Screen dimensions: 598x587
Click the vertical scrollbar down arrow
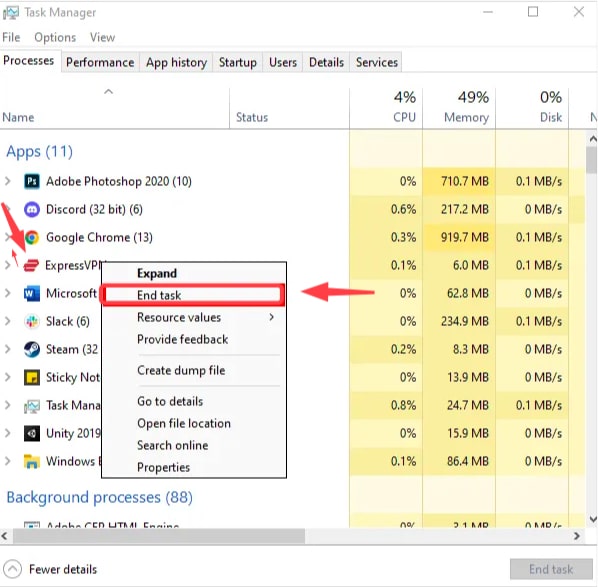tap(593, 519)
